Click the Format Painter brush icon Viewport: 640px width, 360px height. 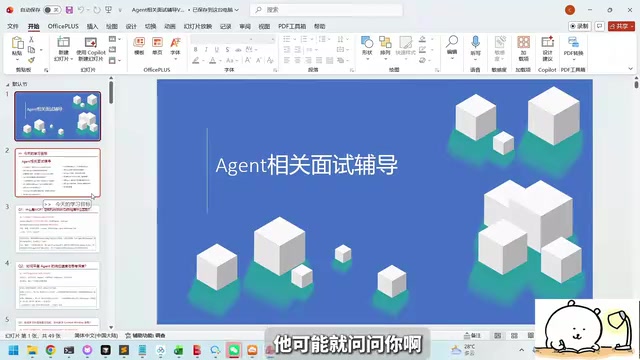tap(31, 60)
